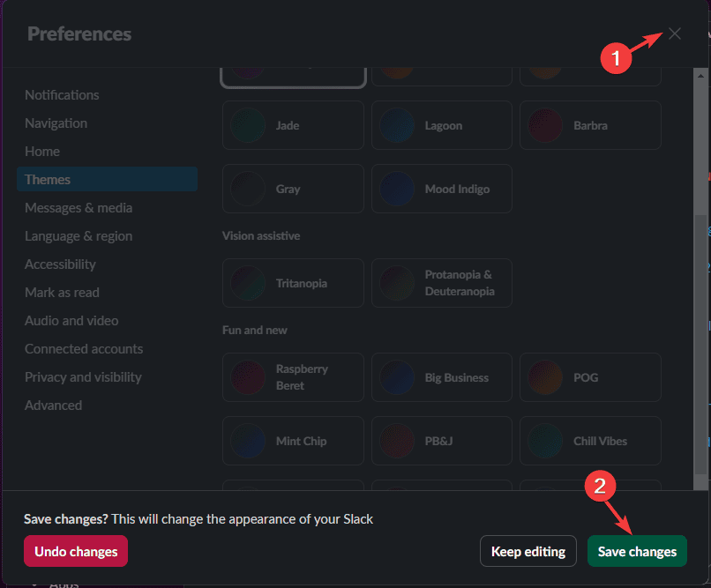The height and width of the screenshot is (588, 711).
Task: Apply the Mood Indigo theme
Action: [x=441, y=189]
